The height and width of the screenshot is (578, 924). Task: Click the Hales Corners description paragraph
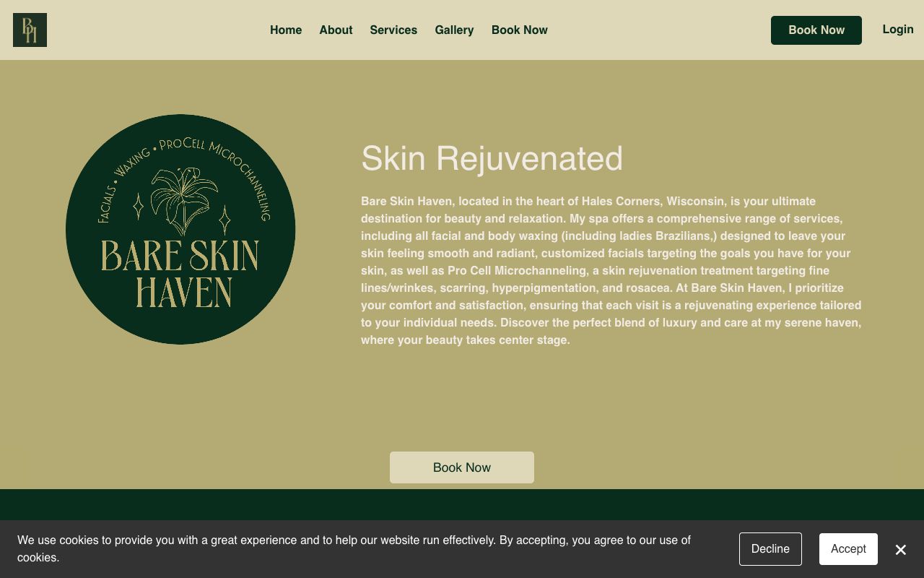[611, 270]
